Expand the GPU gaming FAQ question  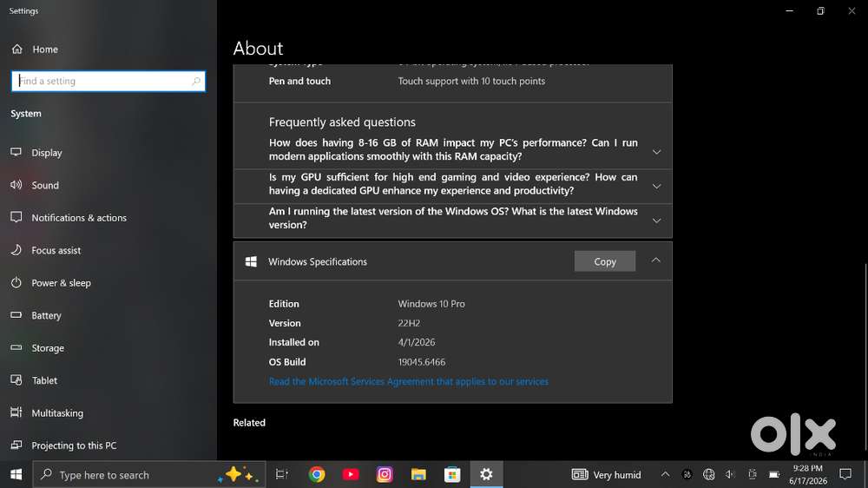click(x=453, y=184)
